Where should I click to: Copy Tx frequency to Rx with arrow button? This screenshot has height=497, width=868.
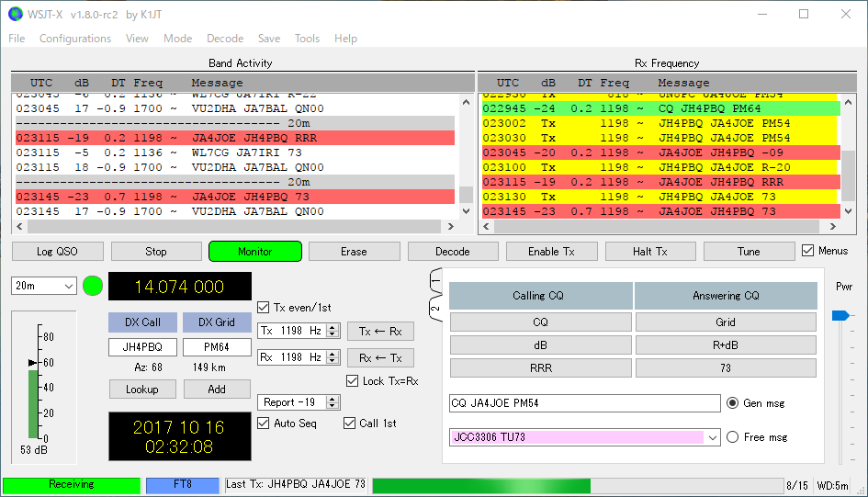pos(380,358)
